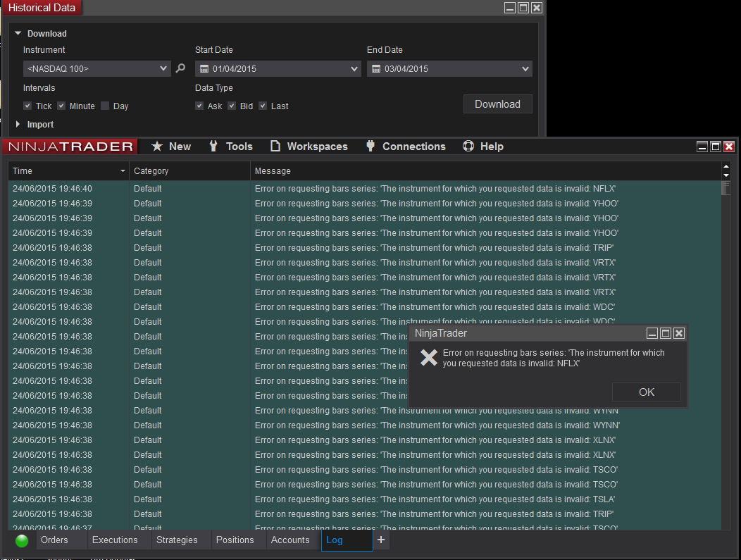Open the NASDAQ 100 instrument dropdown
This screenshot has height=560, width=741.
tap(163, 68)
